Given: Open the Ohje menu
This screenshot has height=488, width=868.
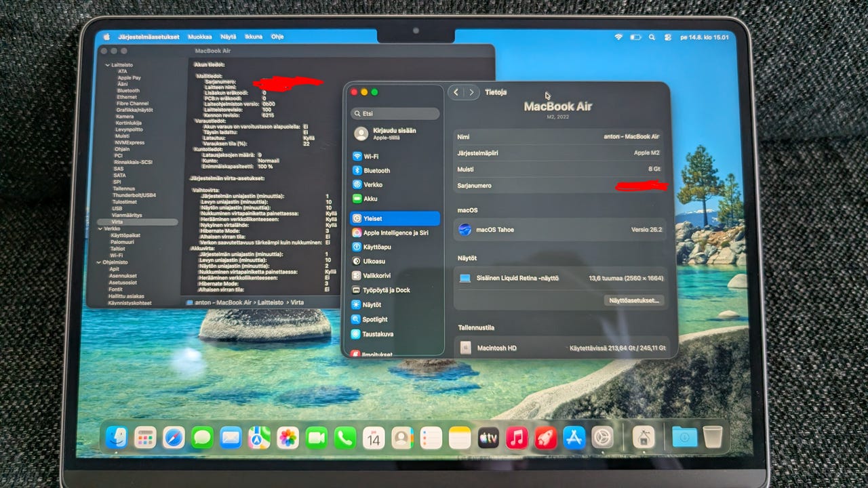Looking at the screenshot, I should pyautogui.click(x=277, y=37).
